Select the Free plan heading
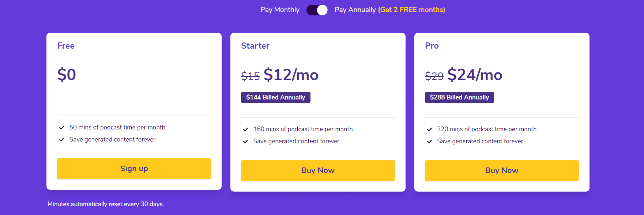The width and height of the screenshot is (644, 215). point(66,46)
